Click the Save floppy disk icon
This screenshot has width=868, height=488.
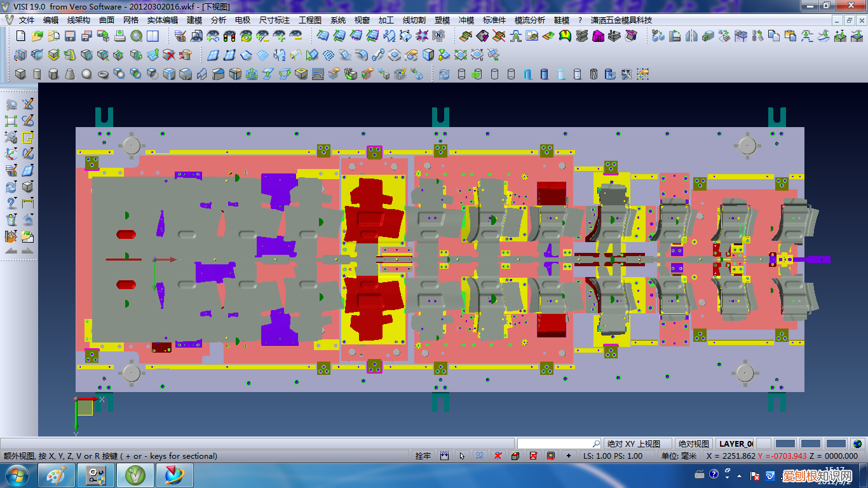pos(70,36)
